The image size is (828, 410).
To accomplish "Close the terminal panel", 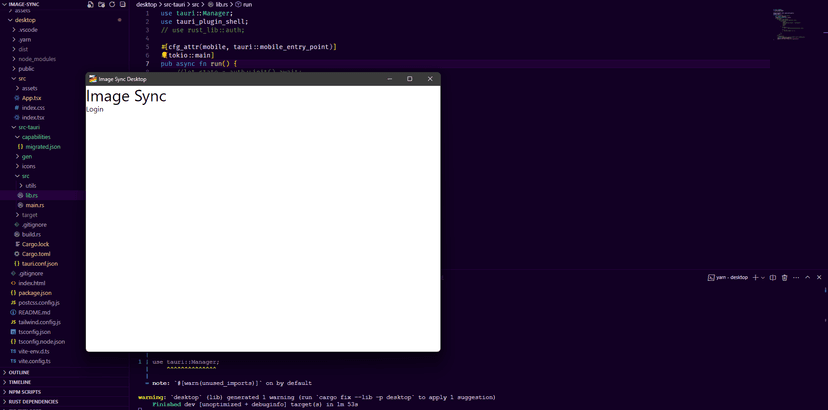I will point(819,277).
